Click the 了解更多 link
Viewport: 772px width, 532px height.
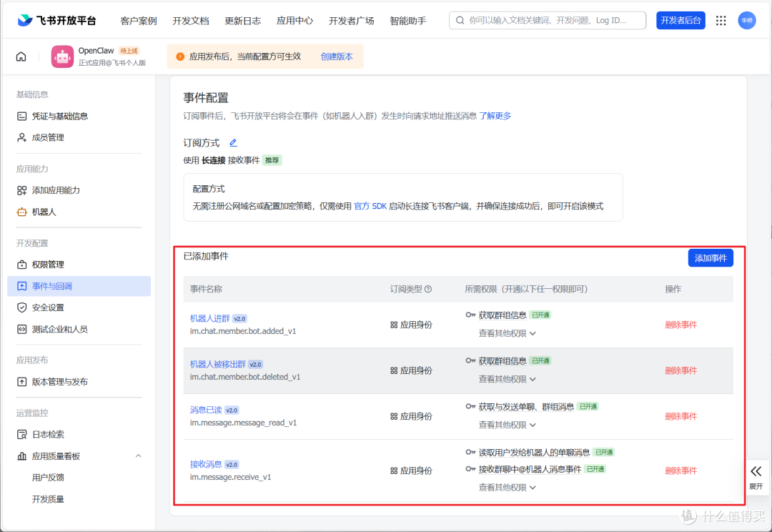tap(495, 116)
